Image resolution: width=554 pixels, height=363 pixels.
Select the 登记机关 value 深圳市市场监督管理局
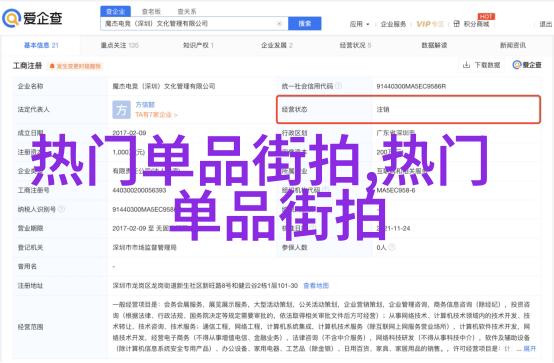[144, 247]
